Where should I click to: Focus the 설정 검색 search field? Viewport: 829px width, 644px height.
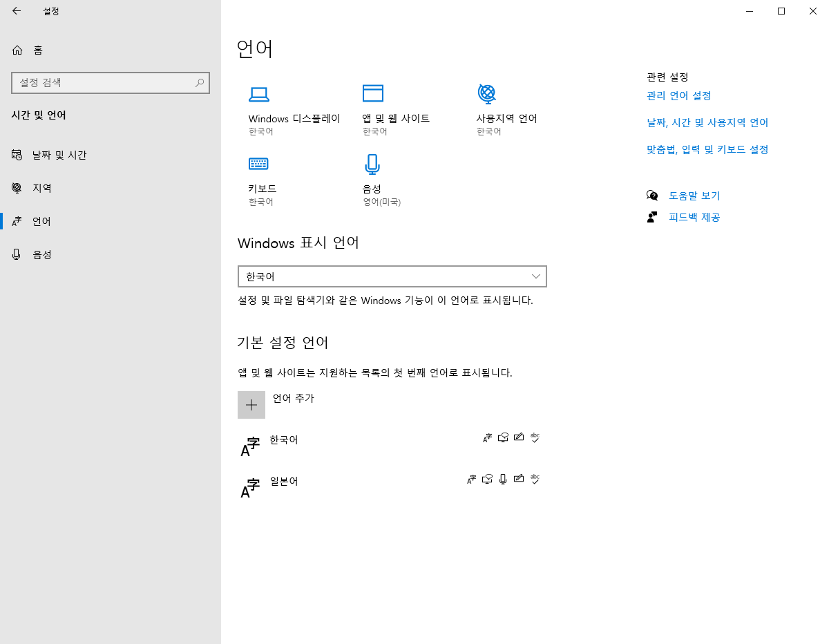tap(111, 82)
